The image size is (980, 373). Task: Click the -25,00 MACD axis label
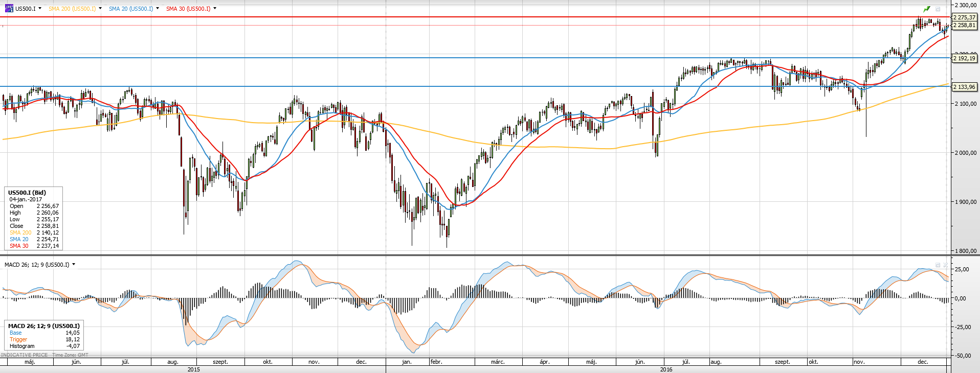963,327
